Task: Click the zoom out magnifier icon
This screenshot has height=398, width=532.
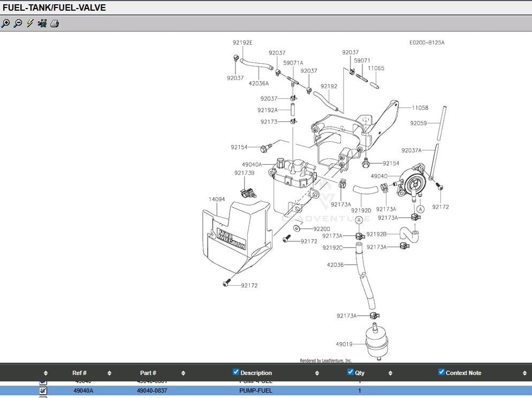Action: tap(18, 24)
